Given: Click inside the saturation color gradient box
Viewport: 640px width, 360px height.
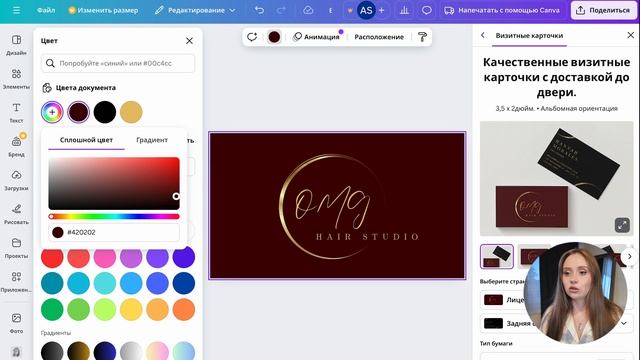Looking at the screenshot, I should tap(114, 183).
